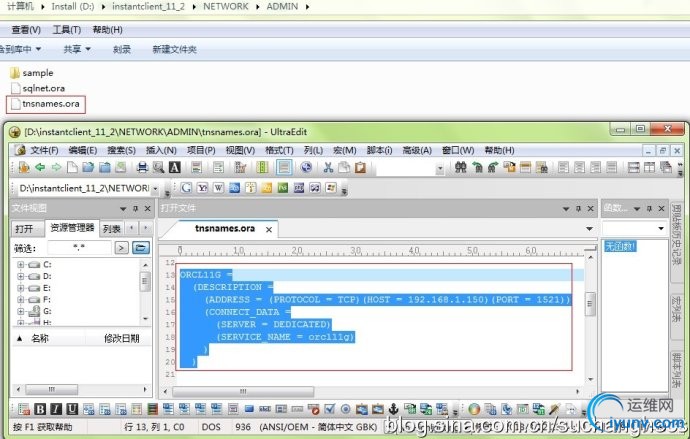Click the filter apply '>' button
The height and width of the screenshot is (439, 690).
[x=121, y=248]
